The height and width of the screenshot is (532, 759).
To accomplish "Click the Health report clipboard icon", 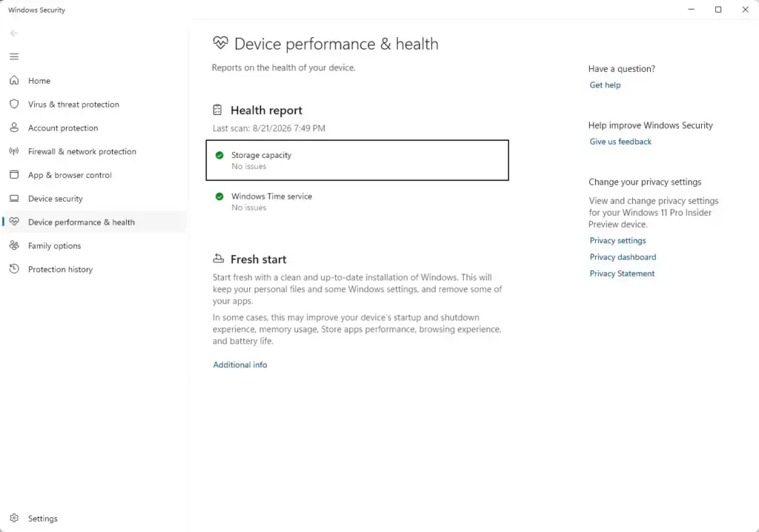I will [217, 110].
